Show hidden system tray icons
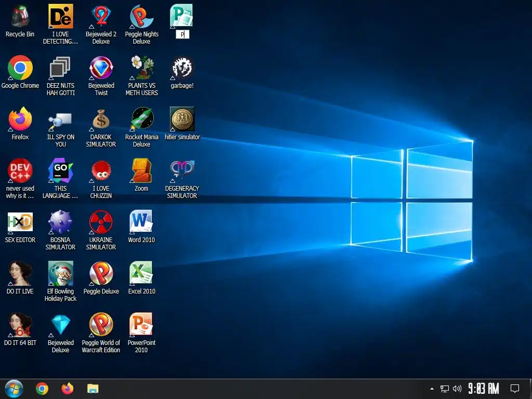The width and height of the screenshot is (532, 399). point(432,389)
